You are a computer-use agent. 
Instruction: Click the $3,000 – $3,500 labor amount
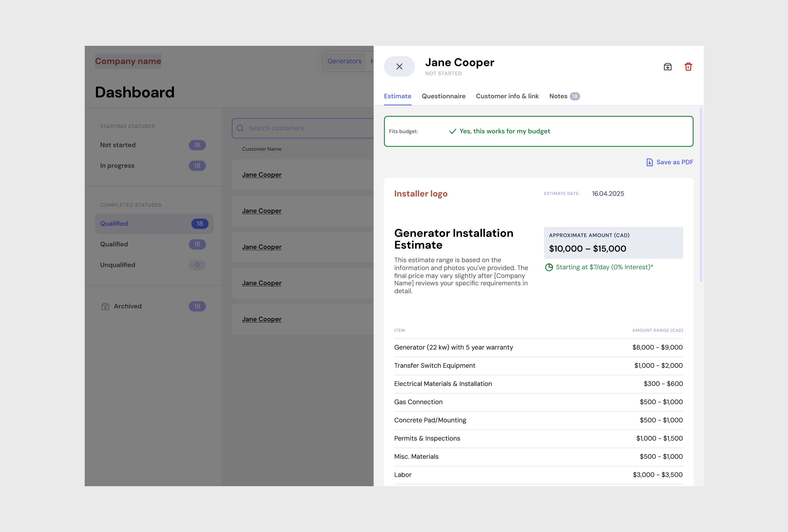click(657, 475)
